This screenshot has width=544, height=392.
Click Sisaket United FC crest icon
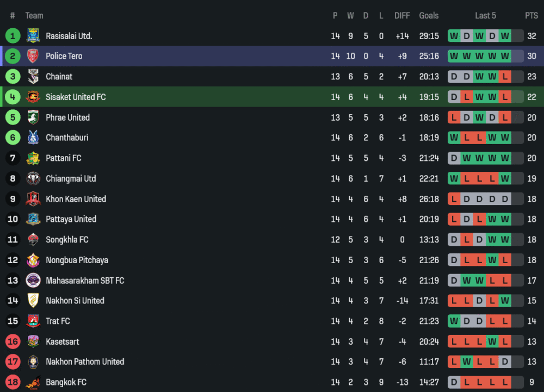tap(33, 97)
